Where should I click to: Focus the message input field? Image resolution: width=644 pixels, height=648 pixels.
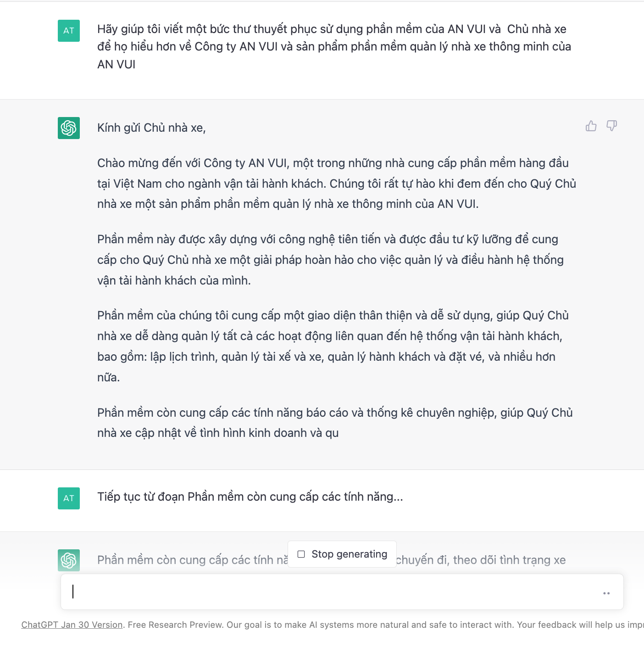[321, 592]
